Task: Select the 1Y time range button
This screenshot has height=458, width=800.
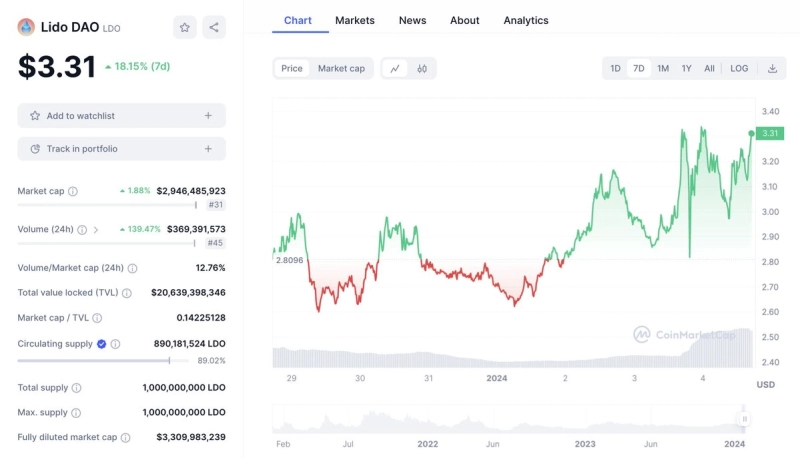Action: 686,69
